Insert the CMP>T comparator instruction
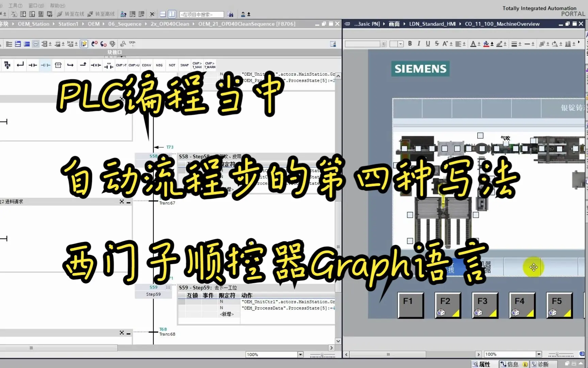The image size is (588, 368). (x=121, y=65)
